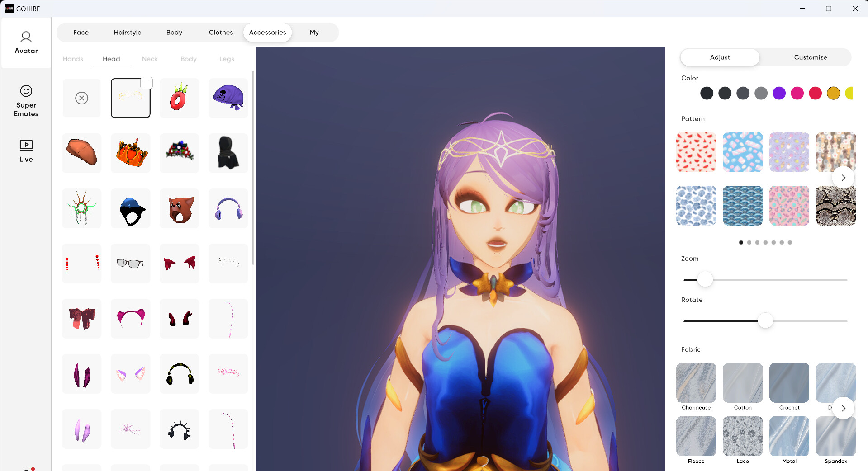Viewport: 868px width, 471px height.
Task: Open the Body tab in top bar
Action: point(174,33)
